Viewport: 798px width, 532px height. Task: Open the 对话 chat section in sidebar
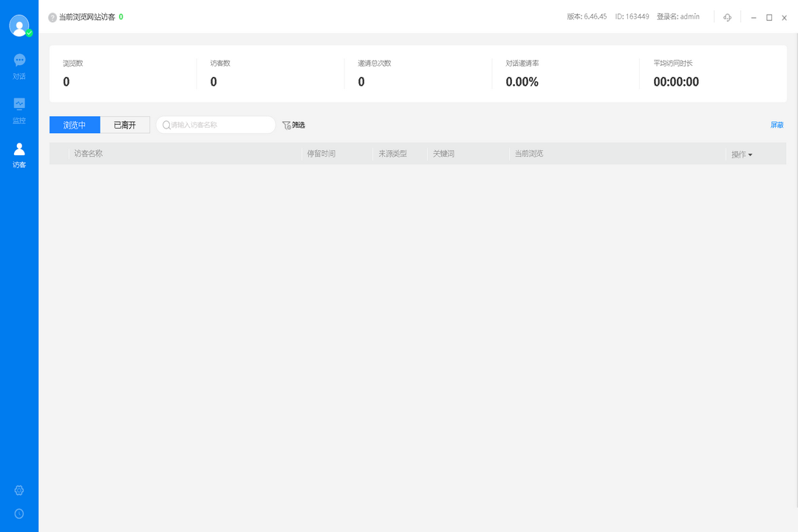click(19, 66)
